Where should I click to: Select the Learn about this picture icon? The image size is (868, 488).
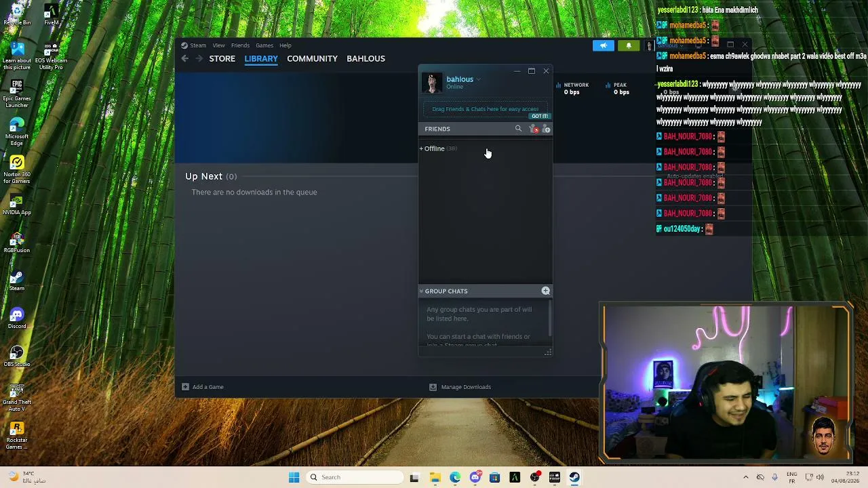tap(17, 56)
